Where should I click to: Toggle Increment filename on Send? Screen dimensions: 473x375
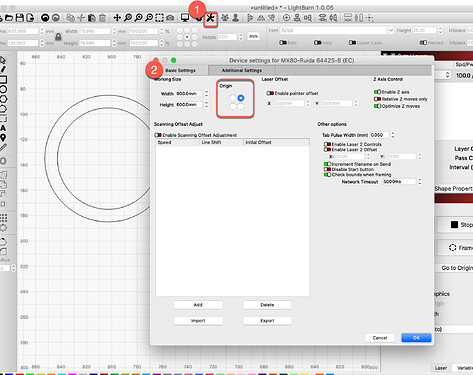pos(327,164)
